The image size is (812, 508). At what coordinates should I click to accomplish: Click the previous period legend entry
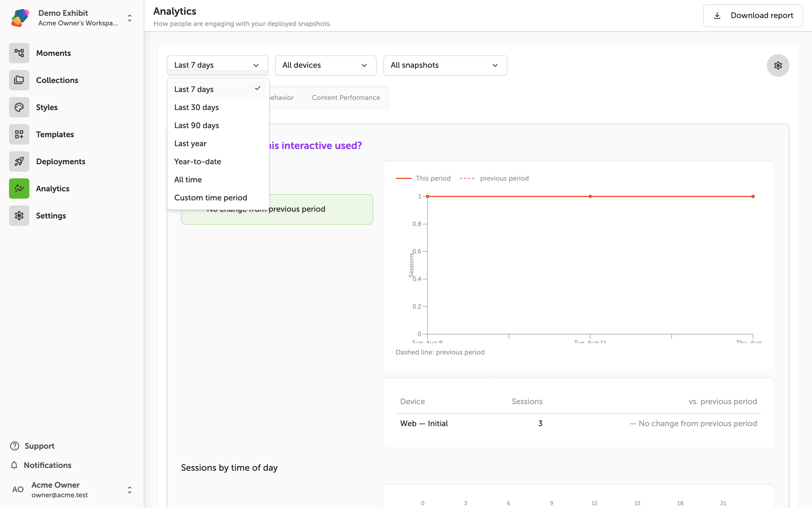[494, 178]
